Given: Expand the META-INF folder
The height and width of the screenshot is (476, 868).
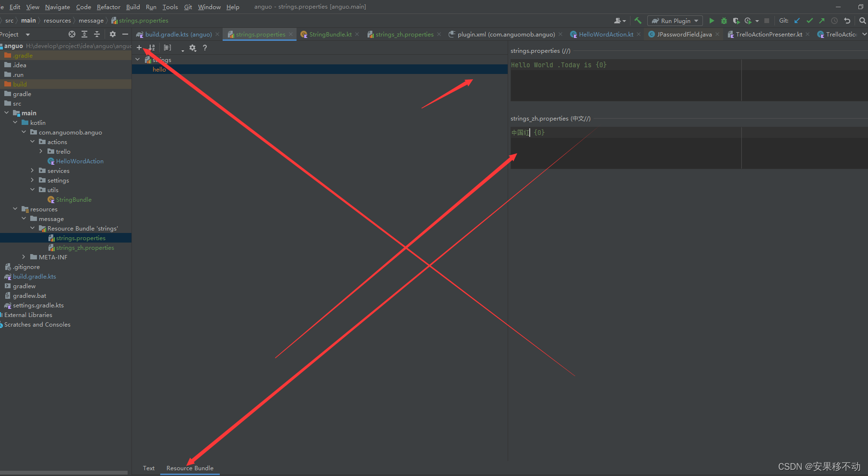Looking at the screenshot, I should coord(24,257).
